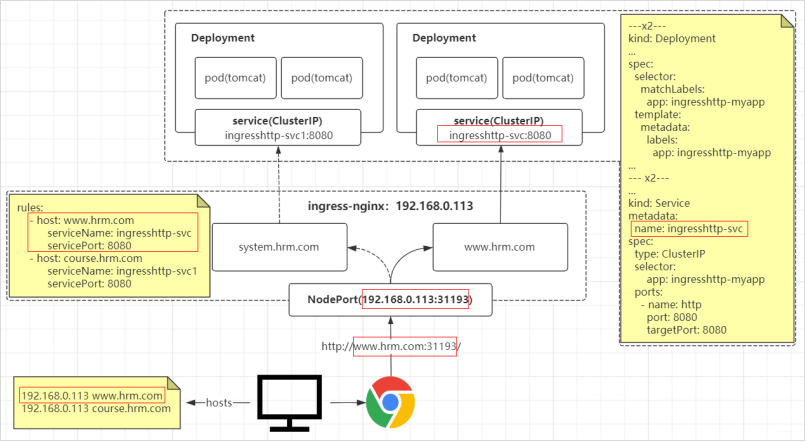806x442 pixels.
Task: Click 'kind: Service' in the YAML note
Action: click(x=659, y=203)
